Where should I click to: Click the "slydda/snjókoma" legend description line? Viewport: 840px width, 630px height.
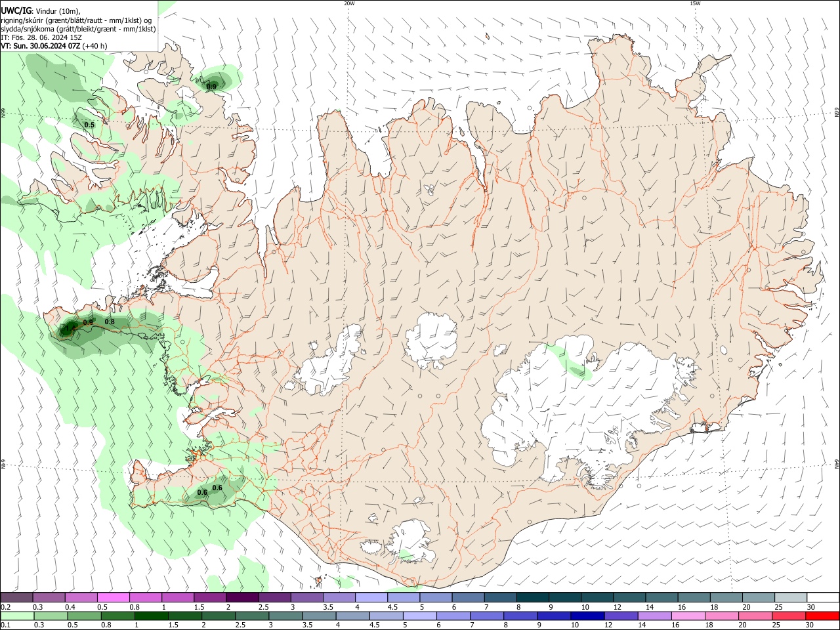[x=78, y=29]
